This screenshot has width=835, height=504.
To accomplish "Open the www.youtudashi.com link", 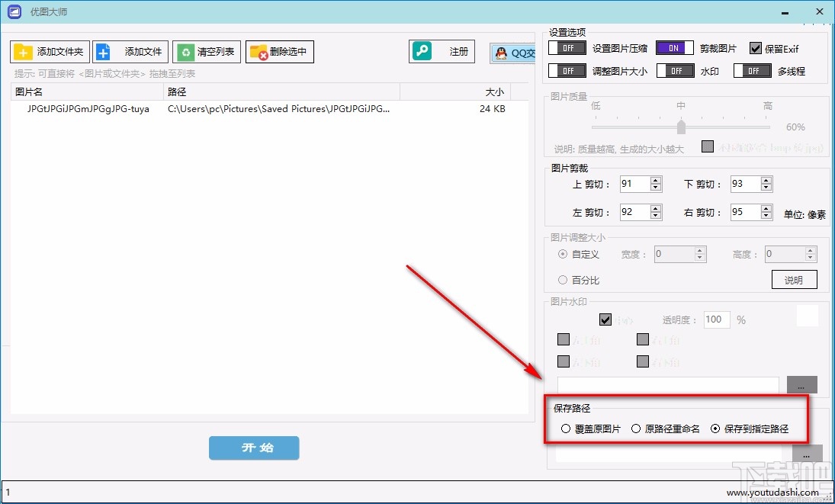I will 772,493.
